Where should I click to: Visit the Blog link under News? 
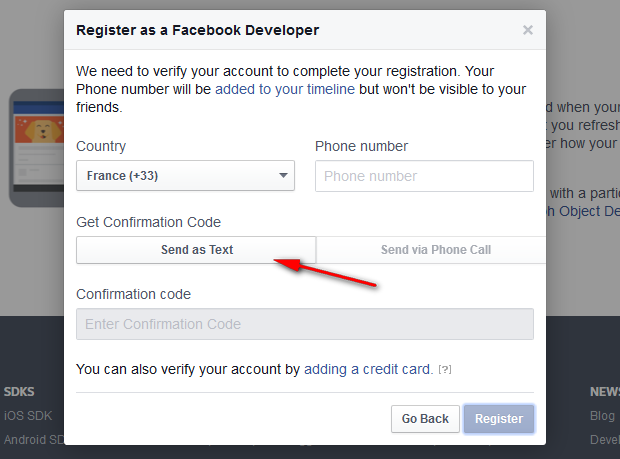point(602,415)
